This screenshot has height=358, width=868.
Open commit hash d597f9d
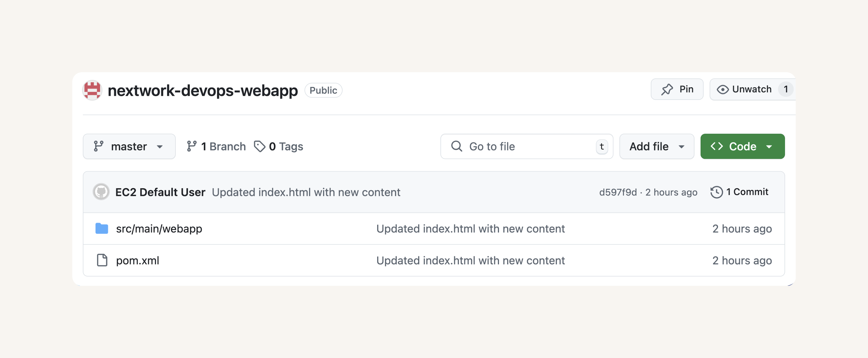(618, 192)
